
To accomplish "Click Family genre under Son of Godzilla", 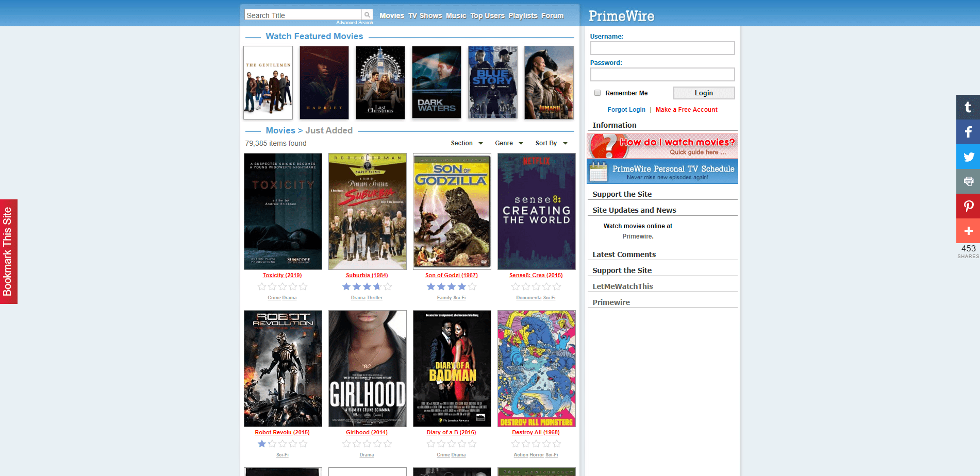I will pyautogui.click(x=444, y=298).
